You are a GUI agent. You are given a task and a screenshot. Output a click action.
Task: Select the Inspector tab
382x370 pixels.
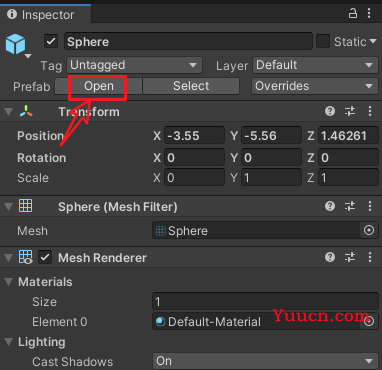point(45,14)
